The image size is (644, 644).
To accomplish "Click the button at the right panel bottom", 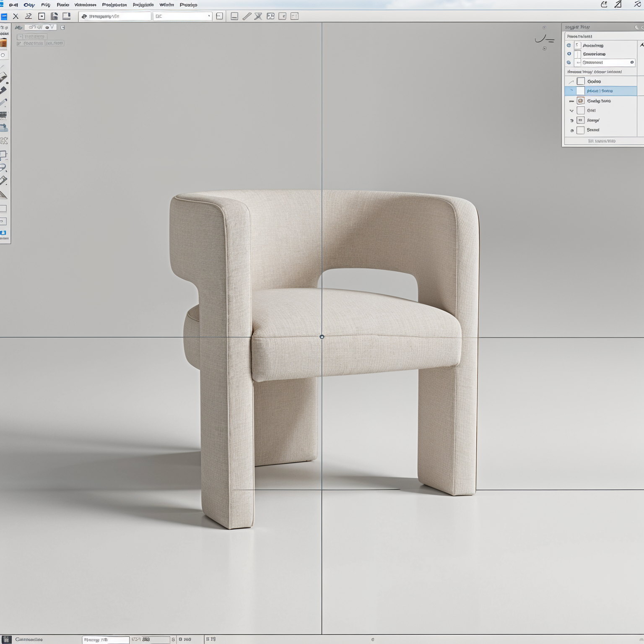I will click(602, 141).
